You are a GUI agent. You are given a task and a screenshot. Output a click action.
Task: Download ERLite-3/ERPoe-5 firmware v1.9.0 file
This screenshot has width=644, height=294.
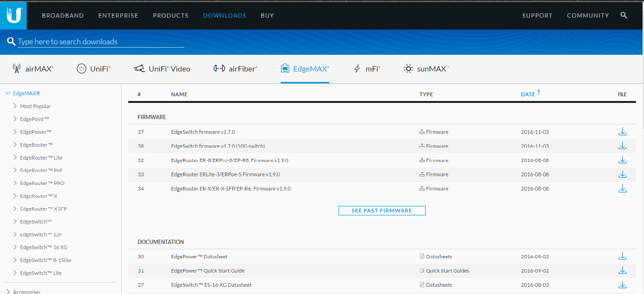coord(622,174)
